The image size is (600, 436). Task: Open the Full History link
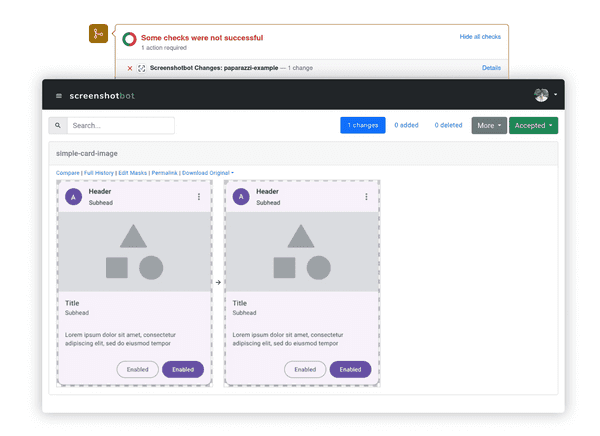(99, 173)
